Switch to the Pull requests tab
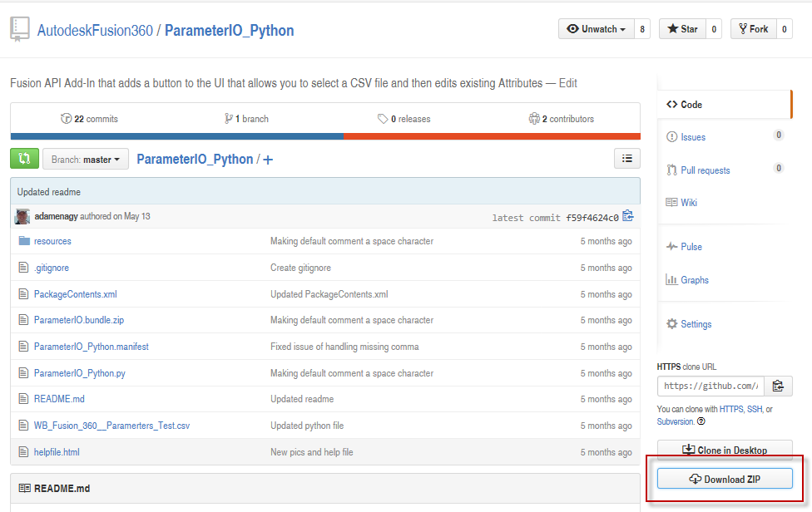 705,170
